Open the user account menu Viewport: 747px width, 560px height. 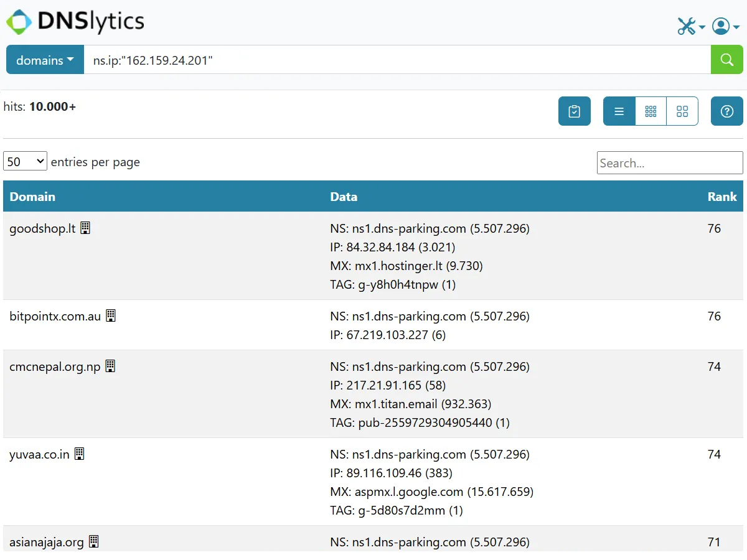(x=726, y=26)
